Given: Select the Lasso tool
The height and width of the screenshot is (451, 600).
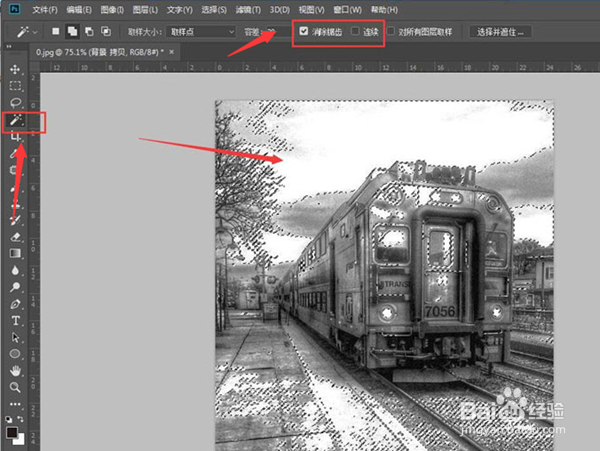Looking at the screenshot, I should (15, 103).
